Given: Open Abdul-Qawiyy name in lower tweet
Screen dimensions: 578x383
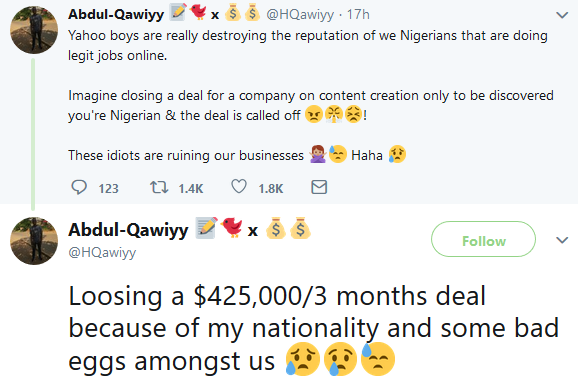Looking at the screenshot, I should 128,230.
